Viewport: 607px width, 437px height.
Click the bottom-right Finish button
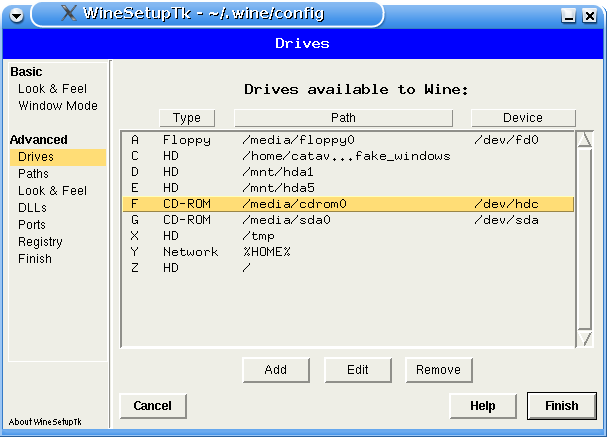[562, 406]
